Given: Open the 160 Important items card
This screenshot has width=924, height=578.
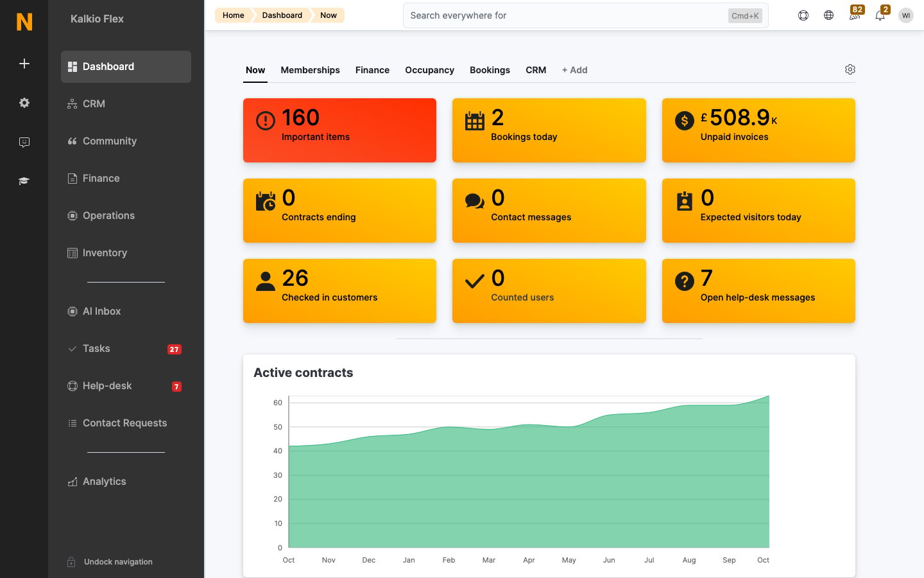Looking at the screenshot, I should 339,130.
